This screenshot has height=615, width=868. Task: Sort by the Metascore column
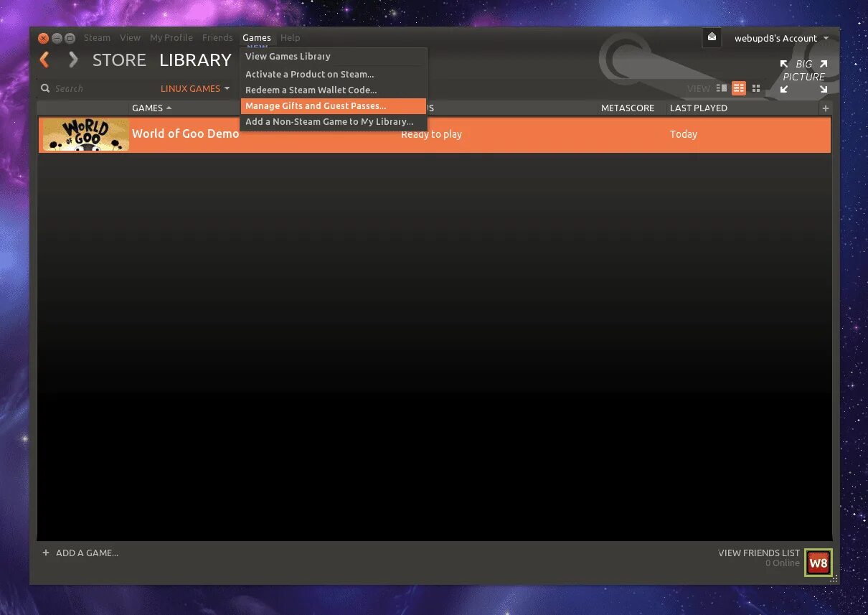(x=628, y=108)
